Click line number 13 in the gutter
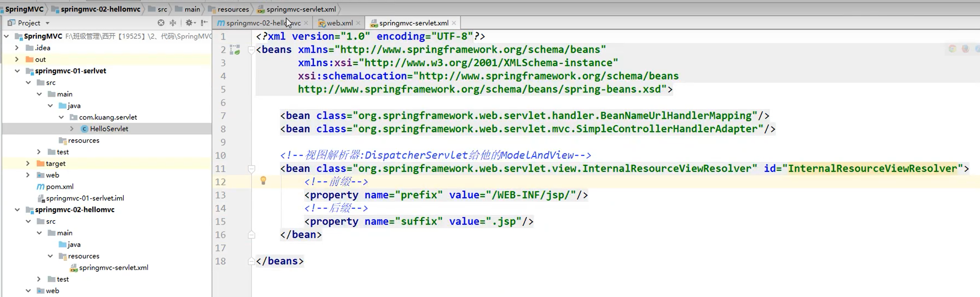 [x=221, y=195]
